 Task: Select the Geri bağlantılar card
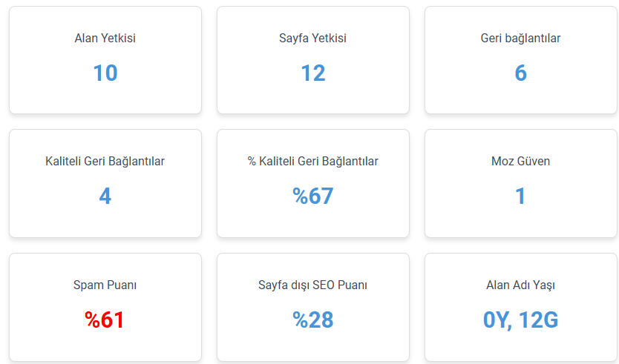pos(521,60)
